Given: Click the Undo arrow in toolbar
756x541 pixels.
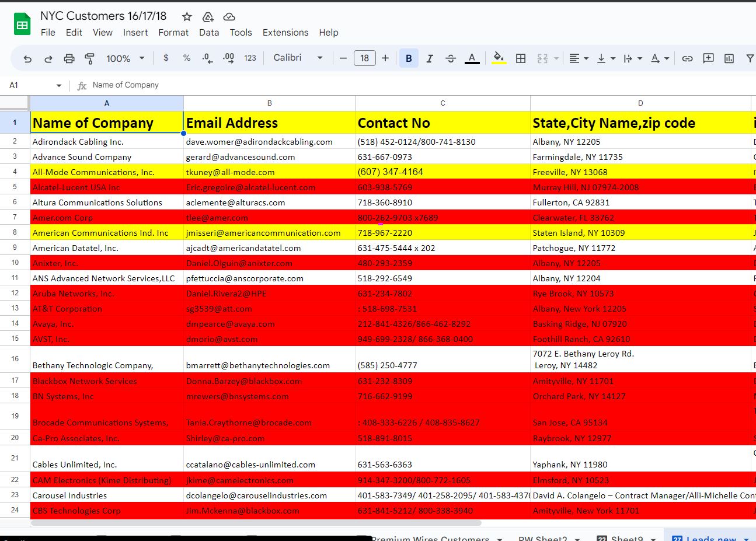Looking at the screenshot, I should point(27,58).
